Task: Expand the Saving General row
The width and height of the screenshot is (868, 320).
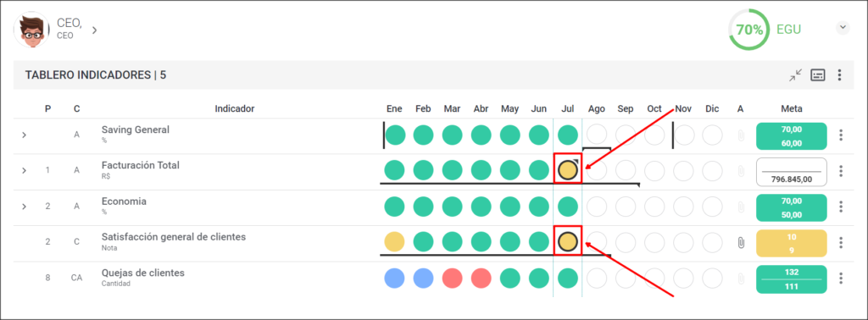Action: click(24, 135)
